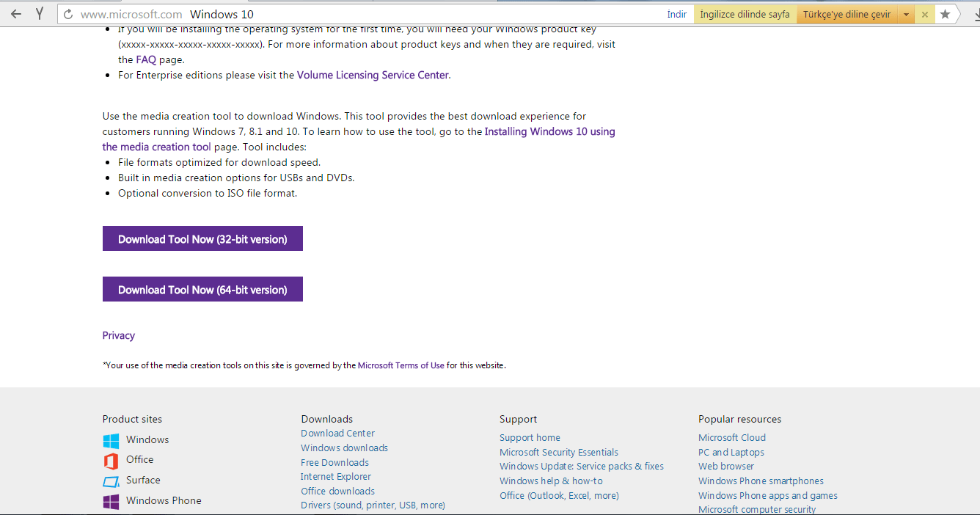Click the Product sites footer heading
Viewport: 980px width, 515px height.
(132, 419)
